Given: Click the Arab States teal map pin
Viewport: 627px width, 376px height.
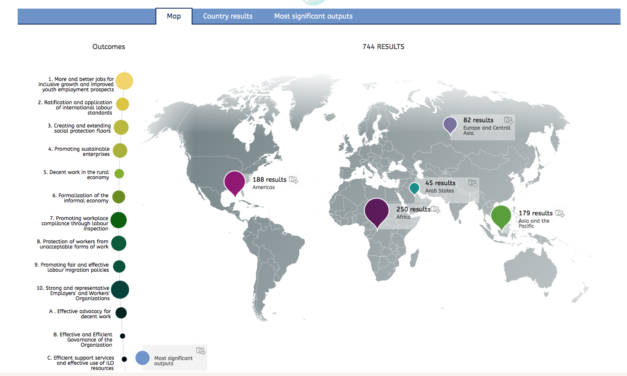Looking at the screenshot, I should [x=414, y=188].
